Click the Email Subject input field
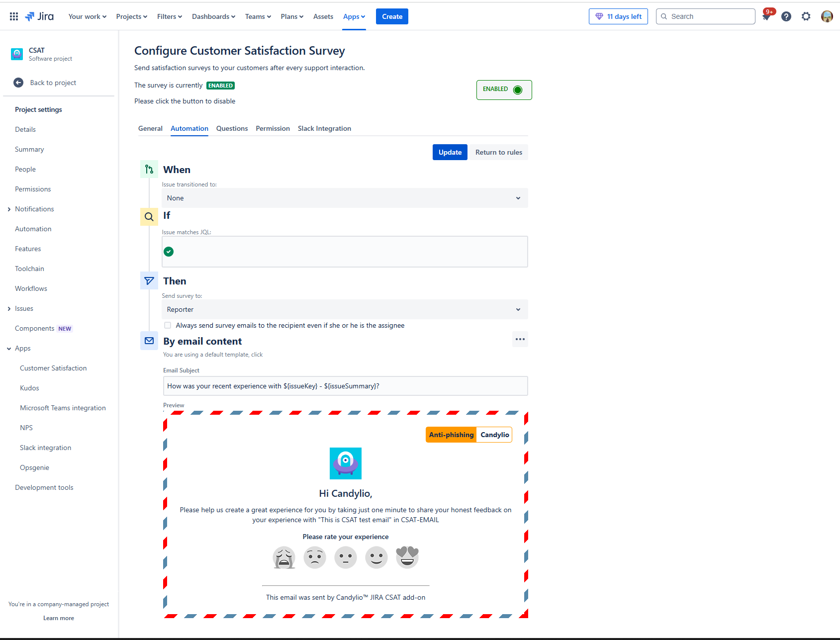Viewport: 840px width, 640px height. click(x=345, y=386)
